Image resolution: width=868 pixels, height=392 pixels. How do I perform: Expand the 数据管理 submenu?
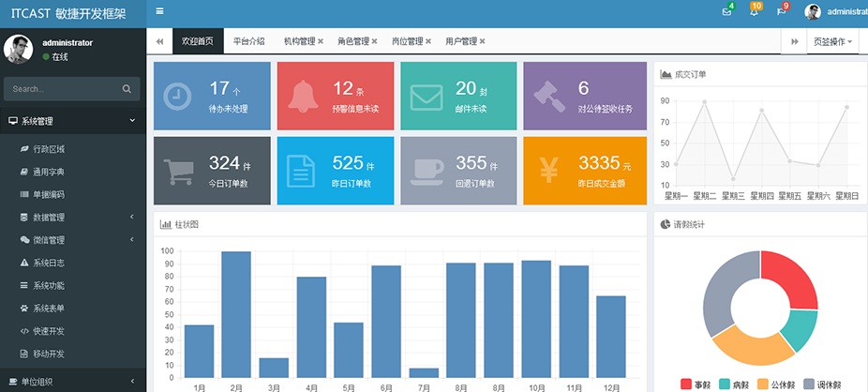coord(73,218)
